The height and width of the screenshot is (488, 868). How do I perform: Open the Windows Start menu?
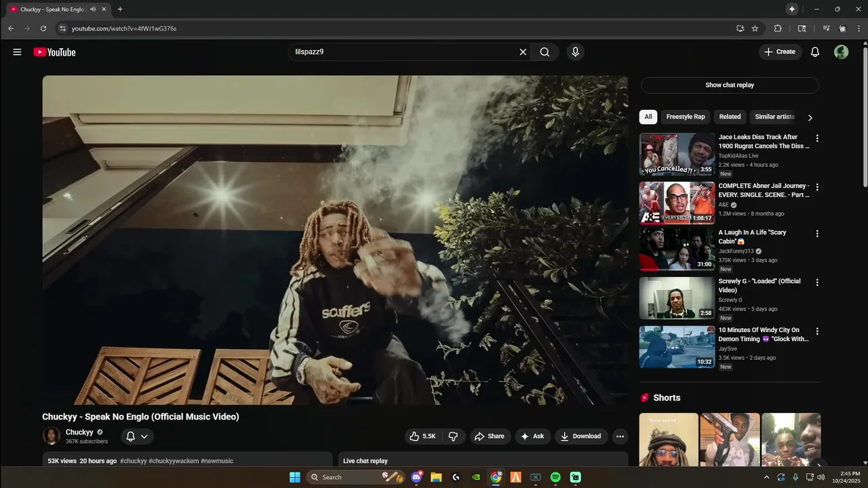coord(295,477)
